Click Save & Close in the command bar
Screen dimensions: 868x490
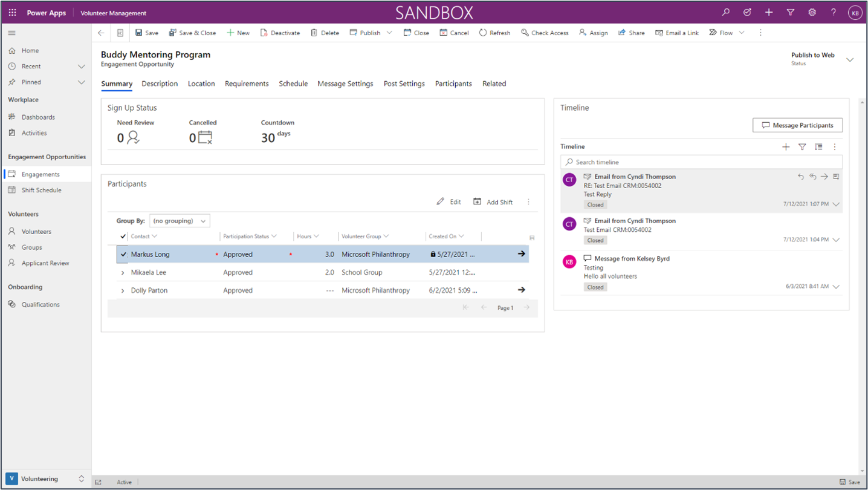[192, 33]
